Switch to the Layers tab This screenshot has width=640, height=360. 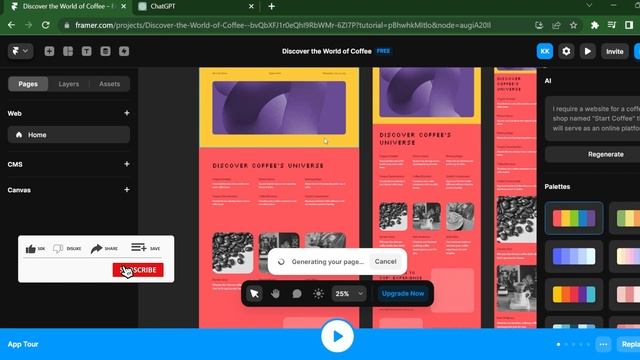pyautogui.click(x=69, y=84)
